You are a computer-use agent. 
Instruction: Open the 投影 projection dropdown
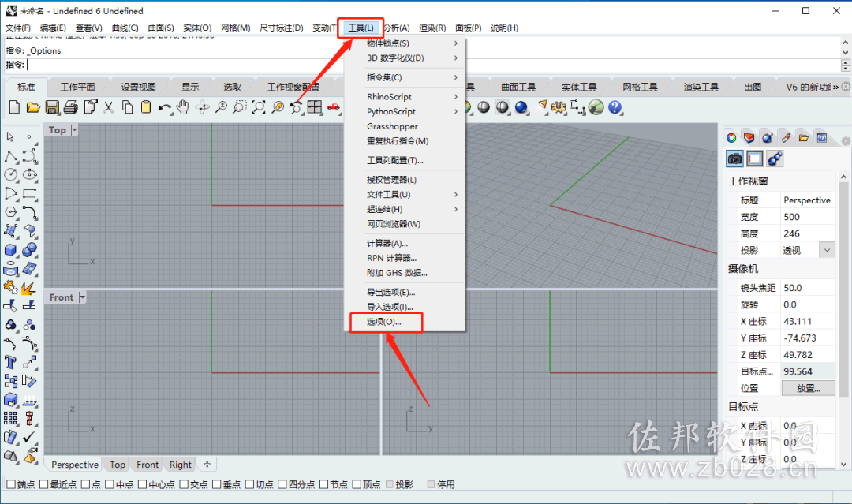[x=827, y=250]
